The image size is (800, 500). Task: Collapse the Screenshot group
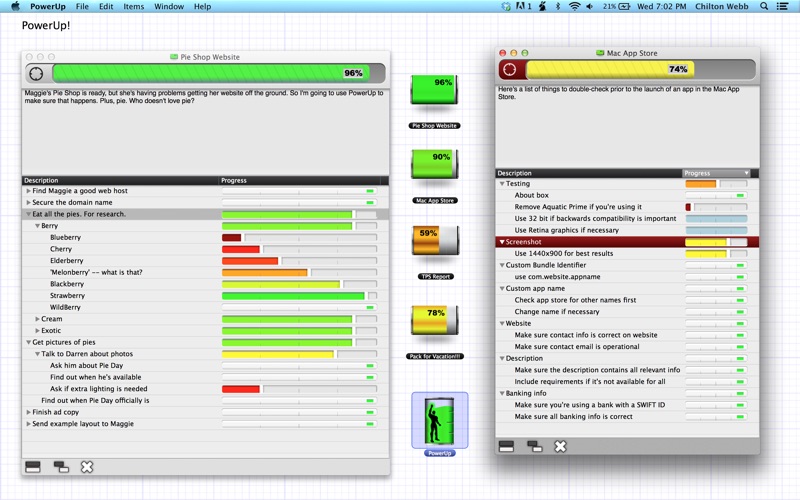502,242
